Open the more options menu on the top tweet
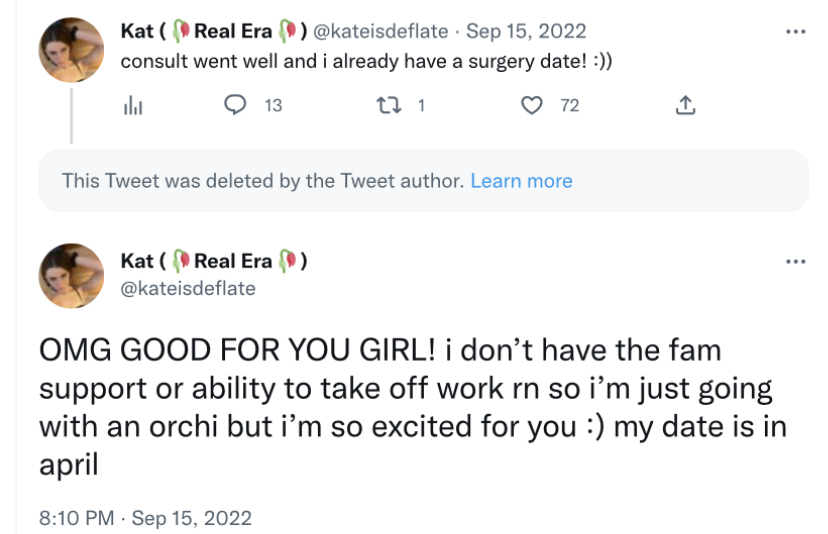This screenshot has height=534, width=828. [x=796, y=32]
